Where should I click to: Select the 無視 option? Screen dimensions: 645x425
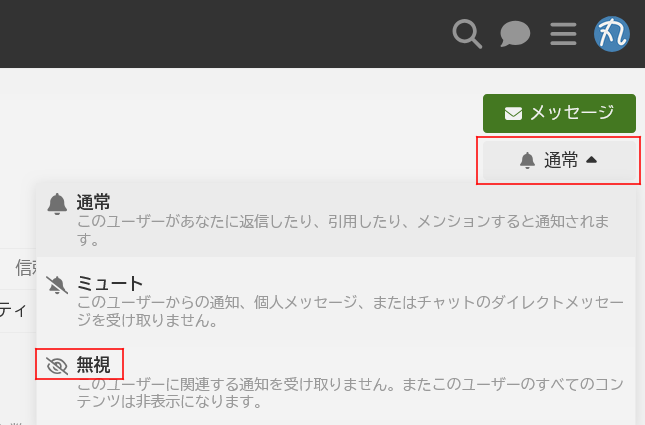pos(336,383)
